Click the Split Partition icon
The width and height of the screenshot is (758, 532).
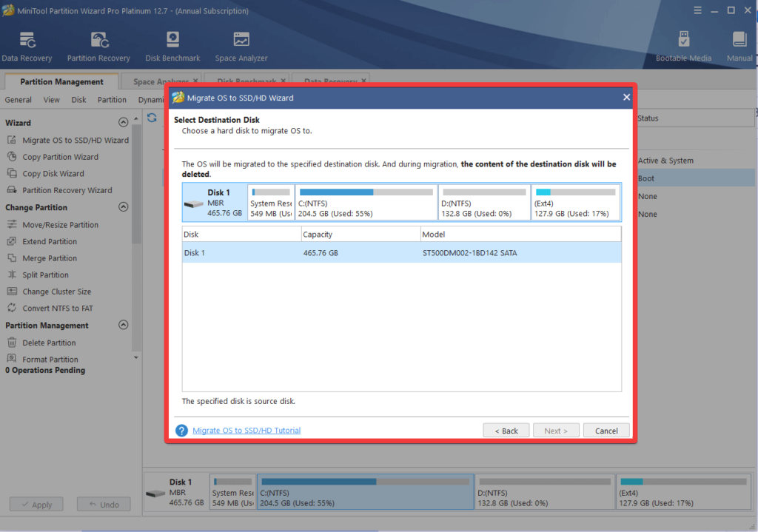(x=12, y=275)
